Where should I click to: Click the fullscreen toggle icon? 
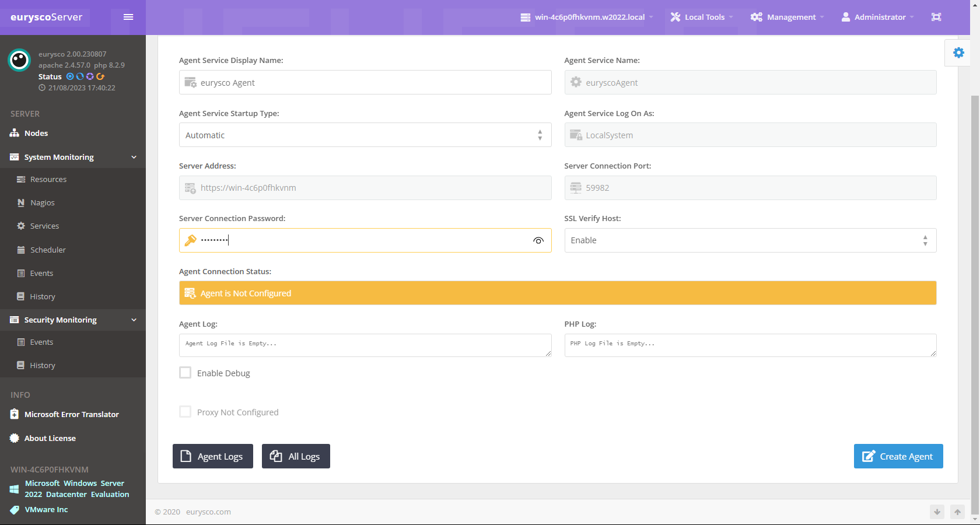pyautogui.click(x=936, y=17)
